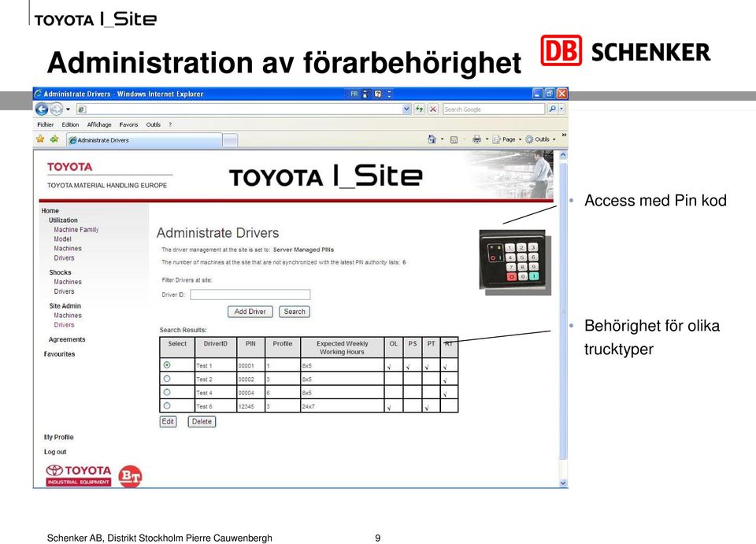Open the Fichier menu

click(x=46, y=124)
